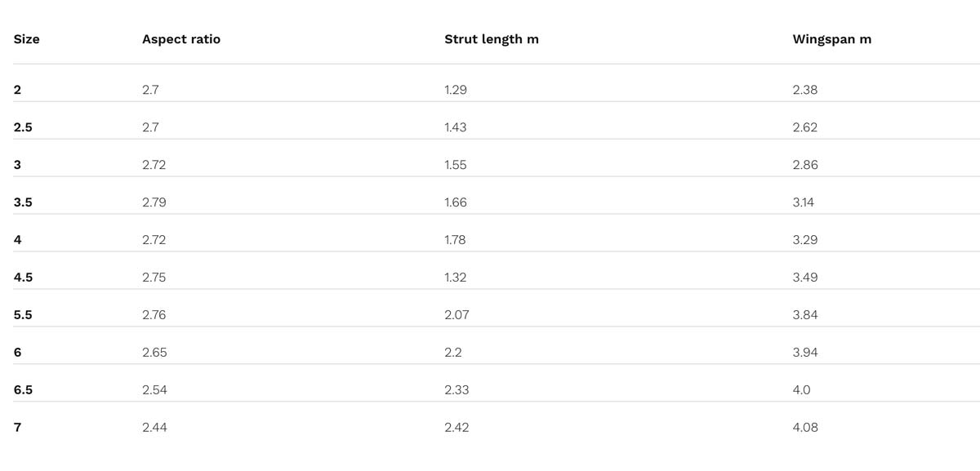Select strut length value 1.32
Viewport: 980px width, 471px height.
tap(455, 278)
